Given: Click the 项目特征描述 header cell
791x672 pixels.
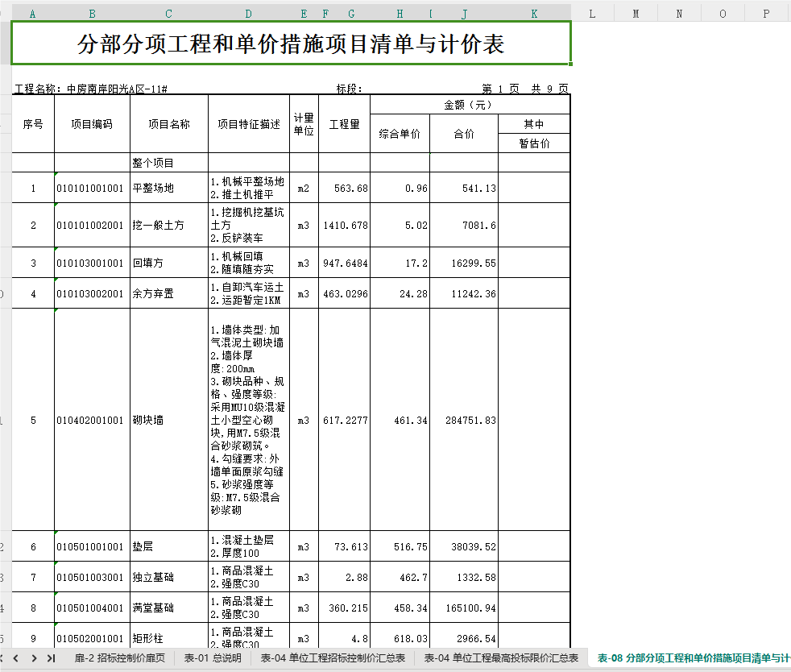Looking at the screenshot, I should click(249, 124).
